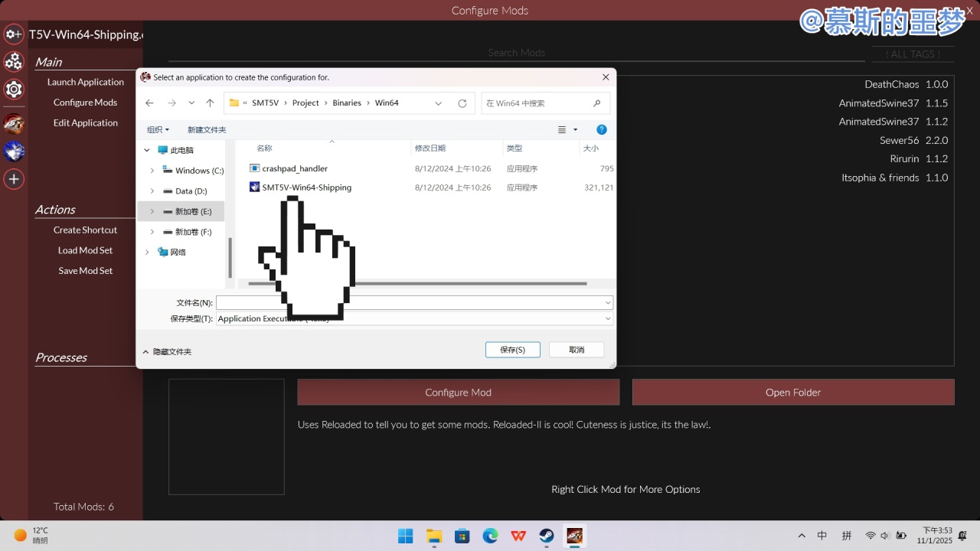Image resolution: width=980 pixels, height=551 pixels.
Task: Go back in the file dialog
Action: (x=149, y=103)
